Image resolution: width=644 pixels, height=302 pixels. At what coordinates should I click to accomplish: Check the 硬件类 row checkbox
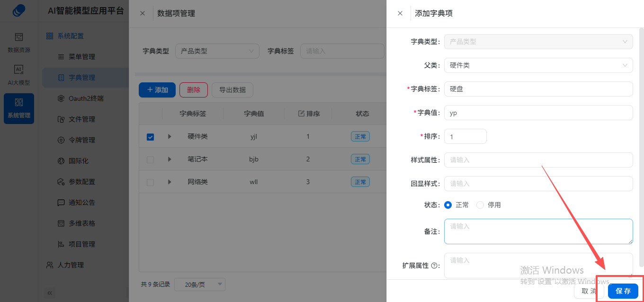(x=150, y=137)
